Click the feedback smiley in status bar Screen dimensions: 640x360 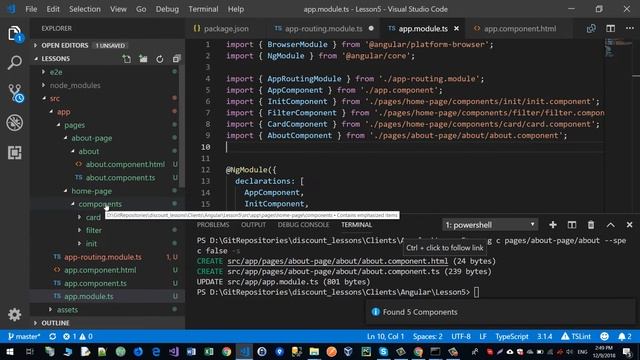(x=604, y=337)
